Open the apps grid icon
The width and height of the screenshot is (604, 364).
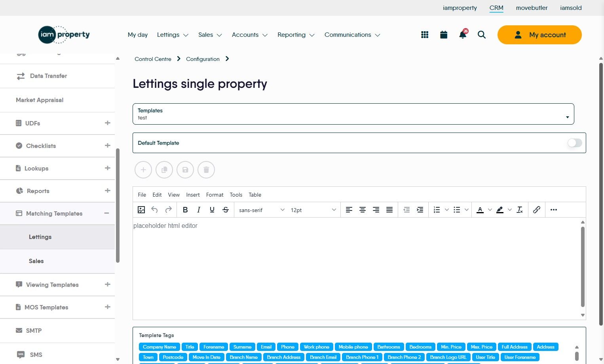pos(425,35)
